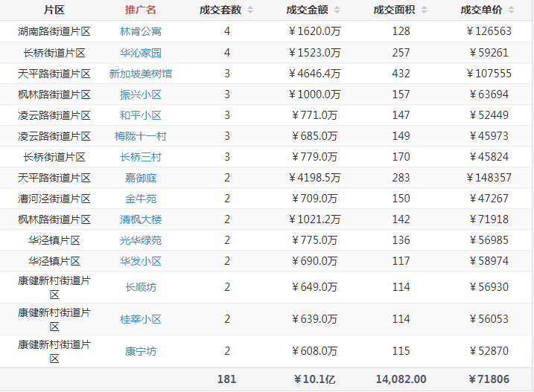
Task: Click the ¥4646.4万 amount cell
Action: 314,74
